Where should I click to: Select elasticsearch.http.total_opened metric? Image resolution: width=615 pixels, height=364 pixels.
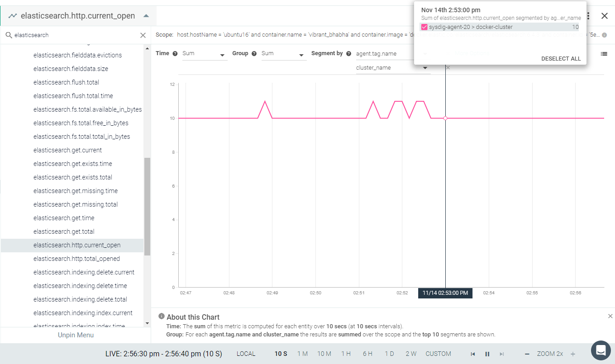tap(76, 259)
